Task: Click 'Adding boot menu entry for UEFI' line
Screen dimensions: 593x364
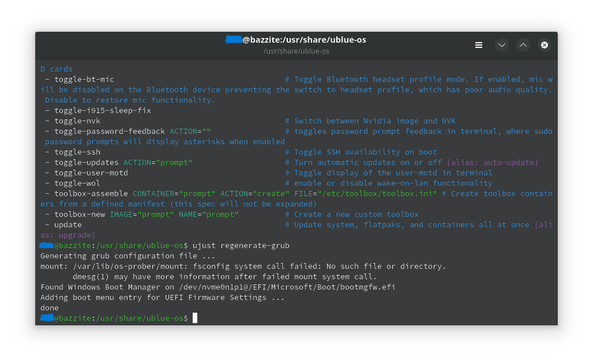Action: pyautogui.click(x=162, y=298)
